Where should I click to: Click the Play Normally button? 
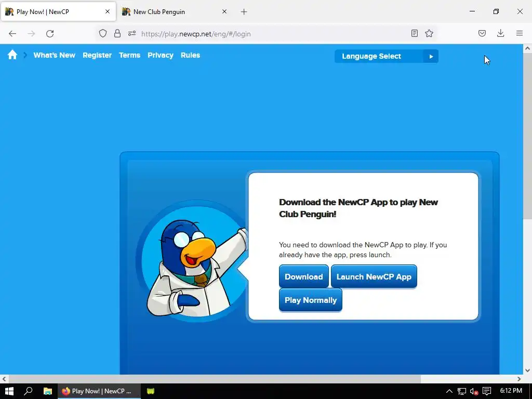click(x=311, y=300)
